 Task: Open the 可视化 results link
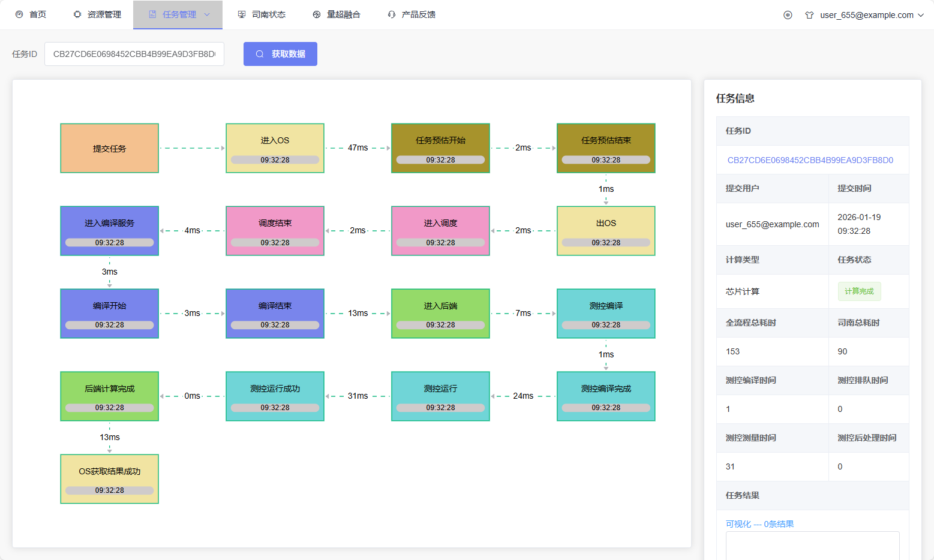pos(759,524)
